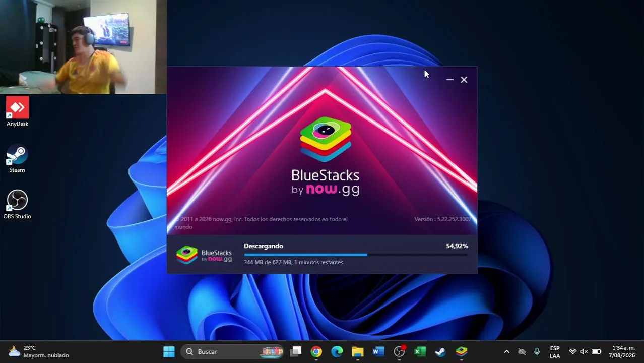Open the OBS Studio desktop shortcut
This screenshot has height=363, width=644.
(x=17, y=205)
